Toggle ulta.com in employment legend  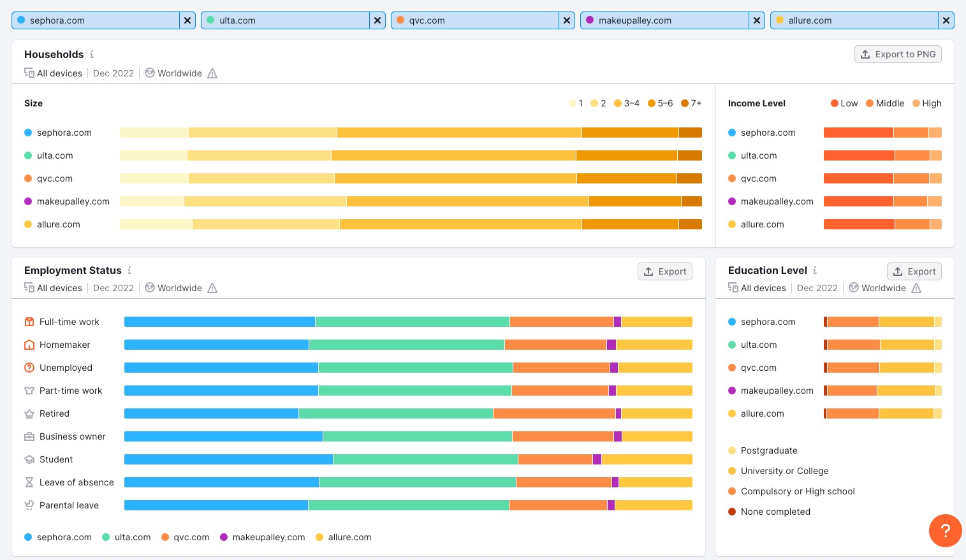[126, 537]
